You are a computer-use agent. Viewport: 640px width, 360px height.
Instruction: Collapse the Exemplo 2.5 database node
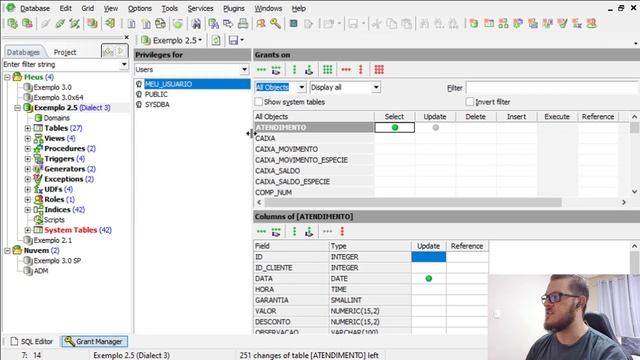(x=18, y=108)
